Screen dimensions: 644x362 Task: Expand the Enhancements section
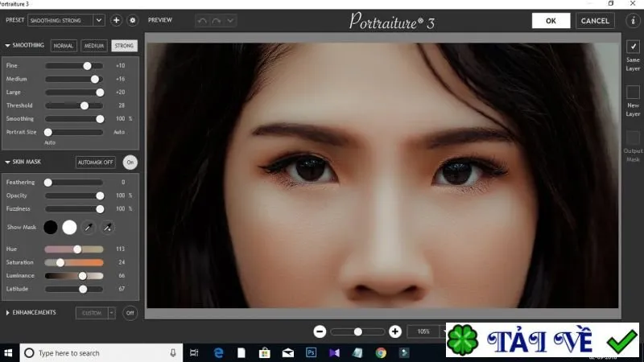click(7, 313)
